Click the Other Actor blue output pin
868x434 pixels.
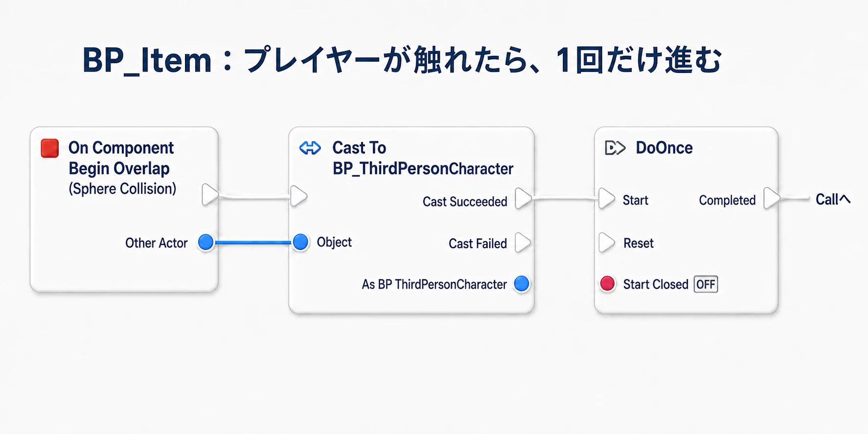tap(206, 242)
